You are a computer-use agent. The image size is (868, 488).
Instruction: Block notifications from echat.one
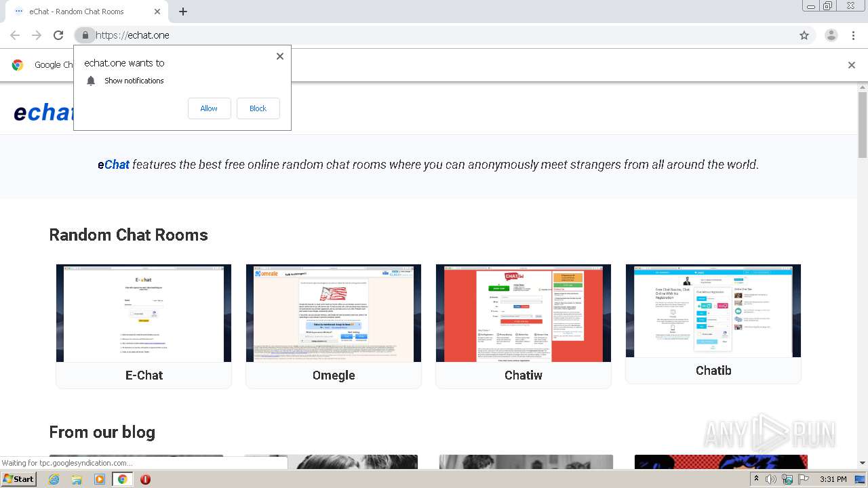point(258,108)
